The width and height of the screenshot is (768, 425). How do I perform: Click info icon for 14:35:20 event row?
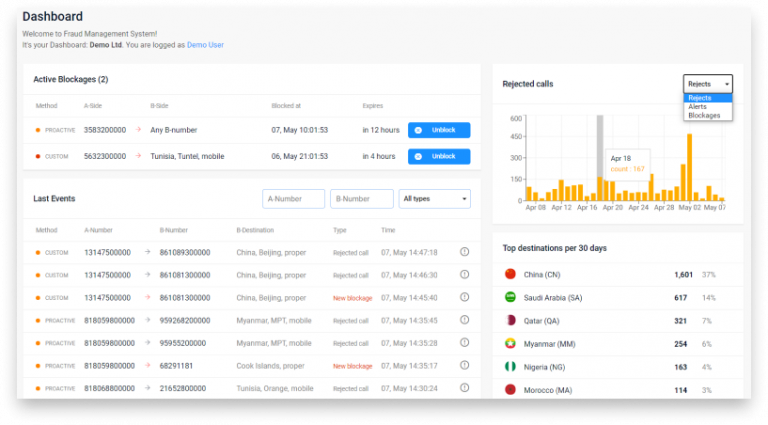tap(464, 343)
